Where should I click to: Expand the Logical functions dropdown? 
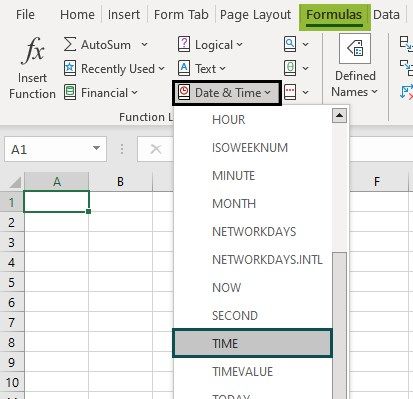click(x=240, y=44)
